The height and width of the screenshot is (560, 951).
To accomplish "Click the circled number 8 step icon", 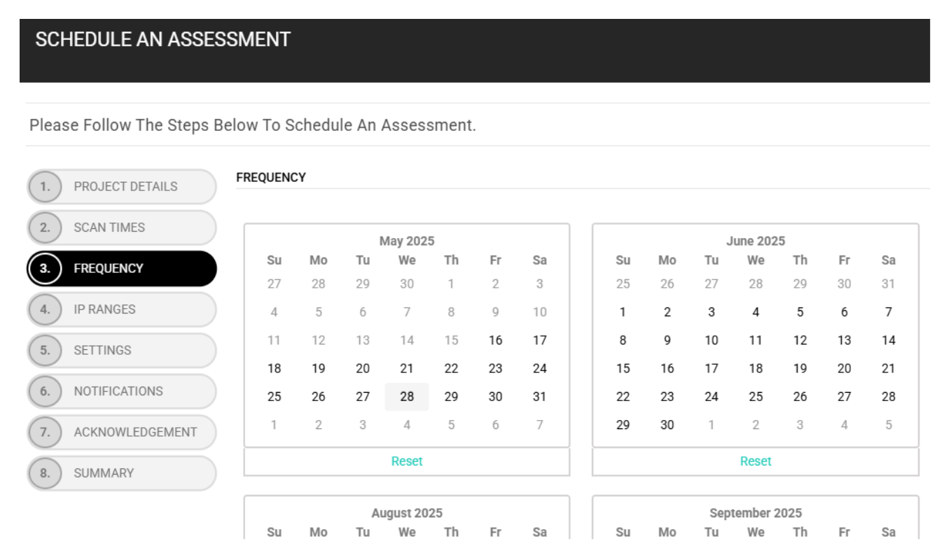I will [x=46, y=473].
